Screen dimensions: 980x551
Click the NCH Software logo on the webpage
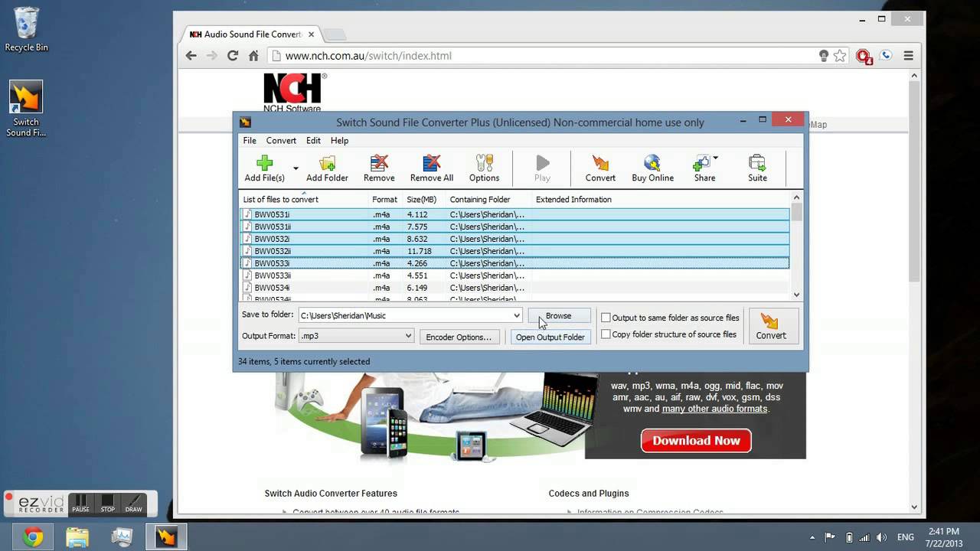tap(294, 93)
